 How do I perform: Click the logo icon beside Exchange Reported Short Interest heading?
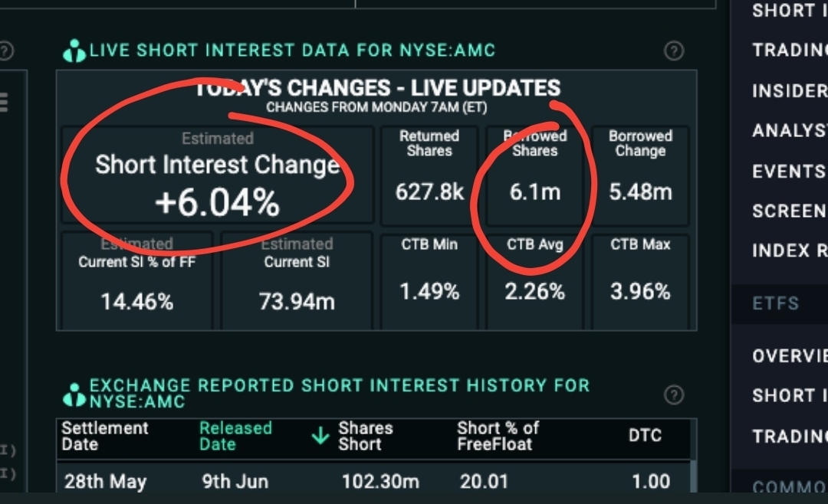(x=74, y=394)
